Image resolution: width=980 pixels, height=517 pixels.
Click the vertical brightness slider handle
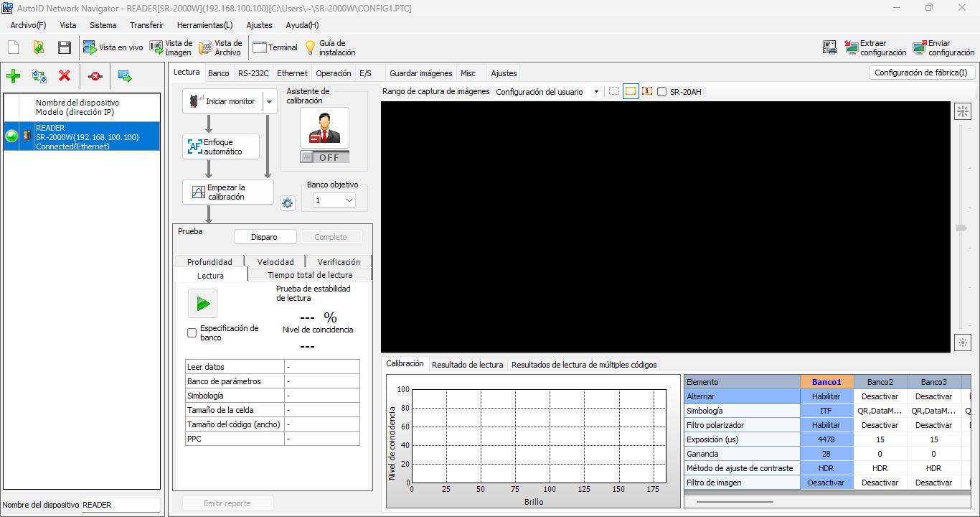[x=962, y=228]
